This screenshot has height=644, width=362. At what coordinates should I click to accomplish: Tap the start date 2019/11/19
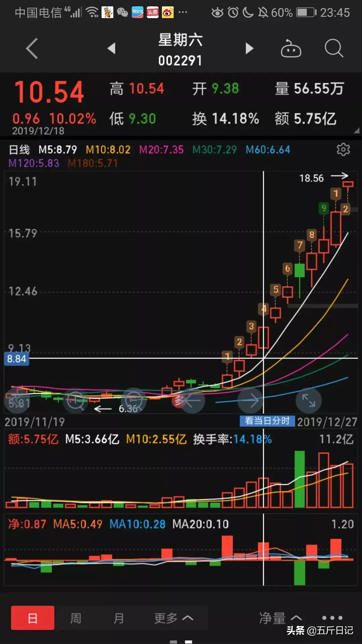(x=35, y=422)
